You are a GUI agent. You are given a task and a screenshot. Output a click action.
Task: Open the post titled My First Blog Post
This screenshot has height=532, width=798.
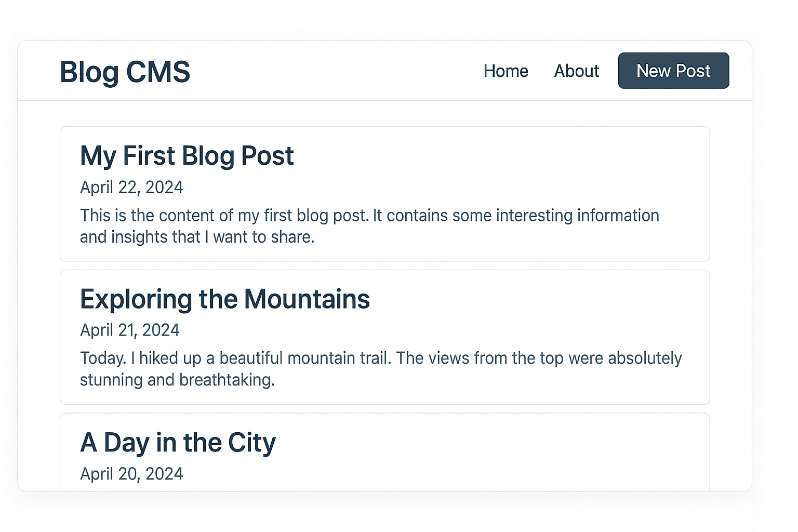[x=187, y=156]
